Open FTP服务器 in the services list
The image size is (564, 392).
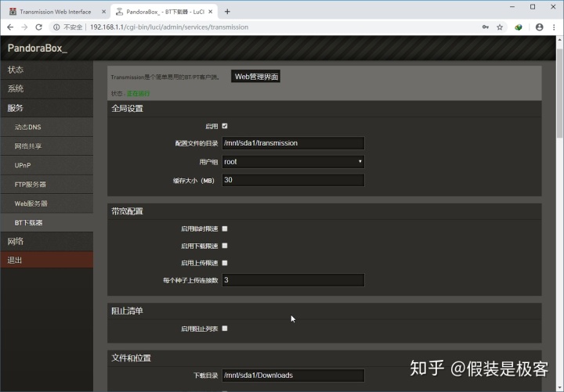click(47, 185)
